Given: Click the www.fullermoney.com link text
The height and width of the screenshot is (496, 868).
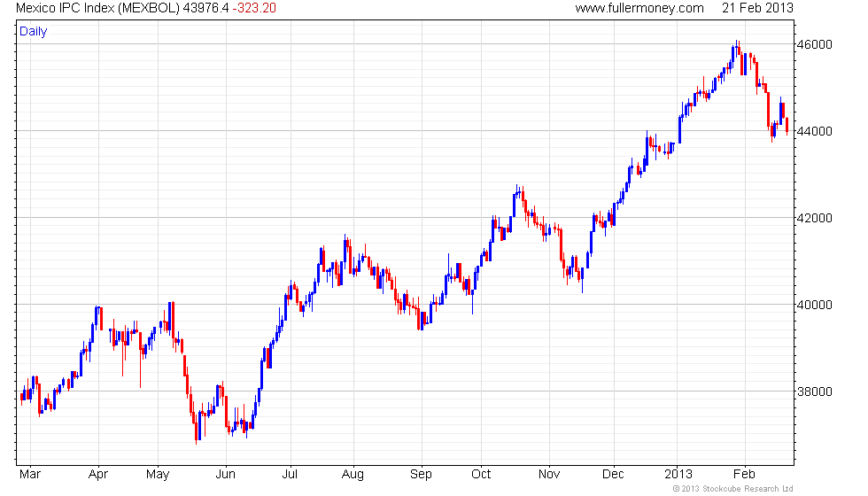Looking at the screenshot, I should [x=639, y=8].
